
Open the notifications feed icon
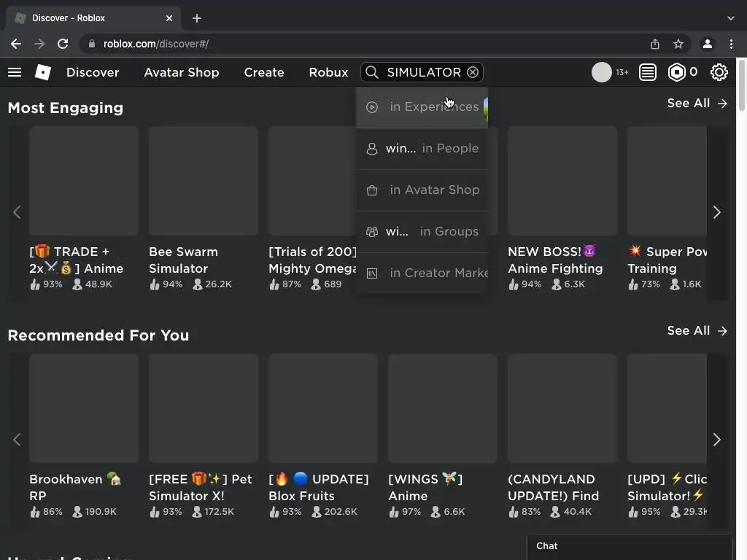[648, 72]
